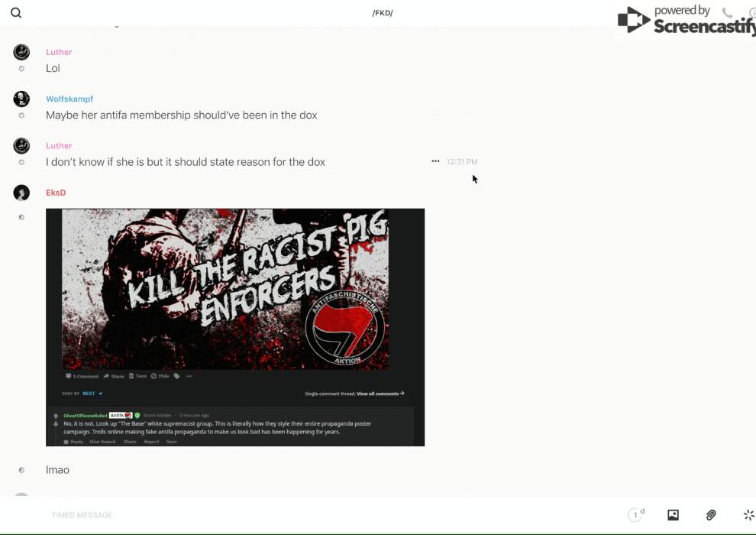Viewport: 756px width, 535px height.
Task: Focus the Timed Message input field
Action: pyautogui.click(x=305, y=515)
